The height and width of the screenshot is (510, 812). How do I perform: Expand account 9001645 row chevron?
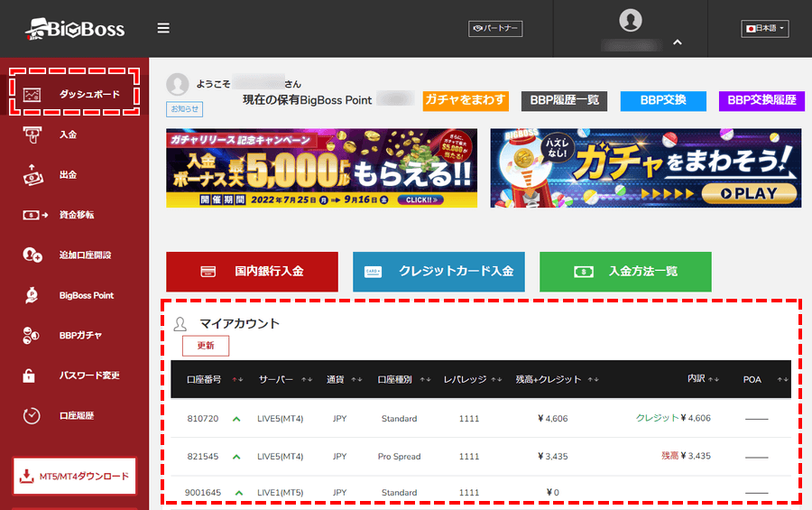click(x=239, y=493)
